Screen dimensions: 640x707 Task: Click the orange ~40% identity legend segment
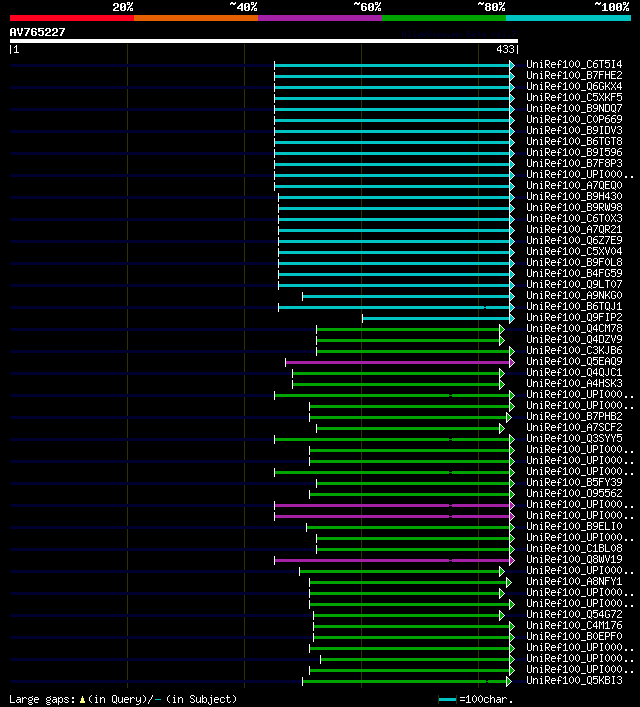(x=196, y=18)
